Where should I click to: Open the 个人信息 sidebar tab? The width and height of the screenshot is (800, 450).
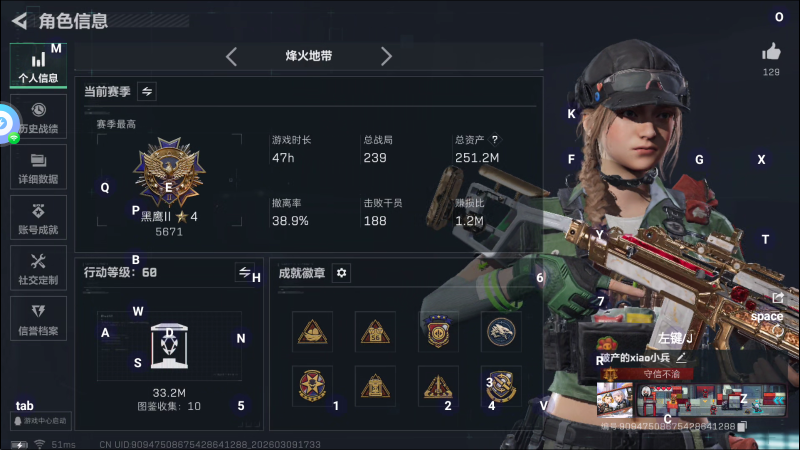[38, 66]
